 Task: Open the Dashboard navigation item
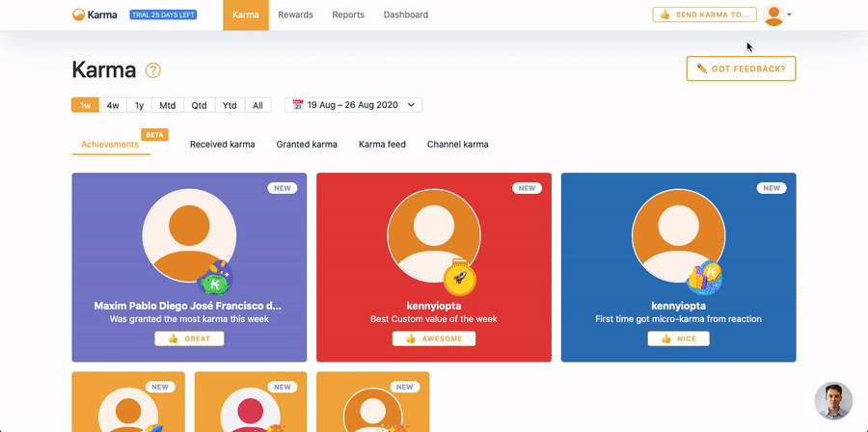(406, 14)
